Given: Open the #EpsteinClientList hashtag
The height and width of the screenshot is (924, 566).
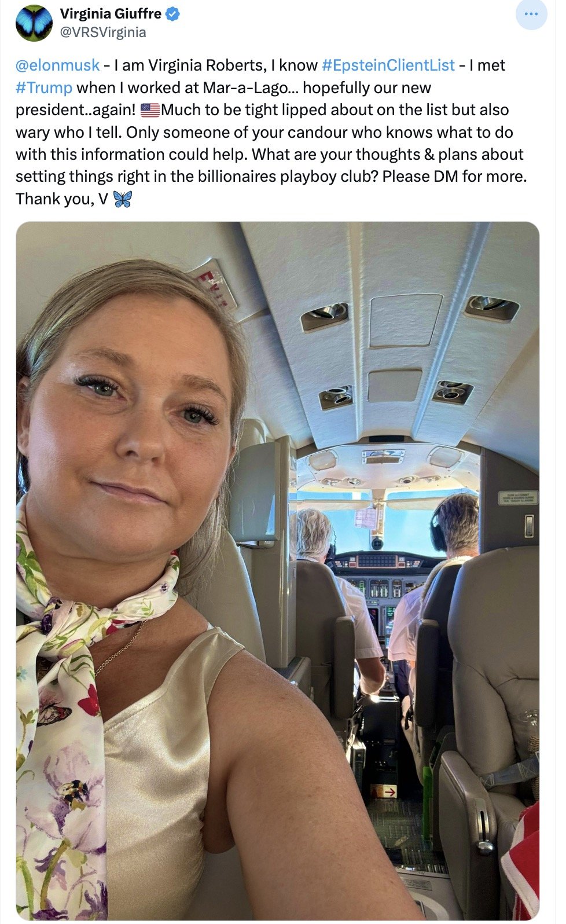Looking at the screenshot, I should click(x=388, y=65).
